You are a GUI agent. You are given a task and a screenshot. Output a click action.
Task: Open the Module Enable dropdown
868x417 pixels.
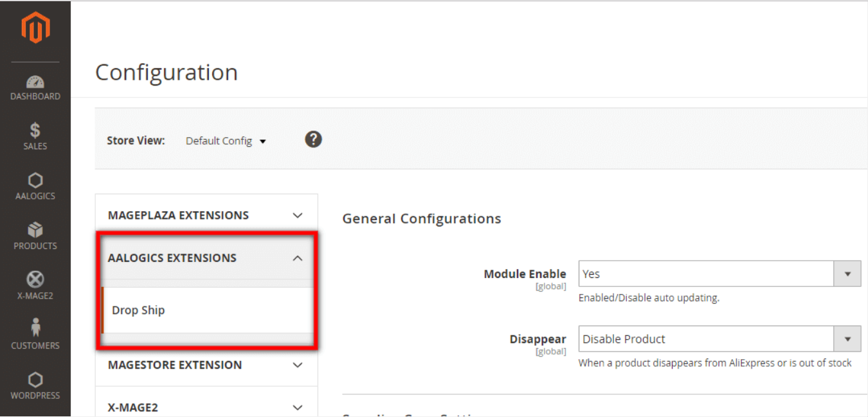(x=719, y=274)
